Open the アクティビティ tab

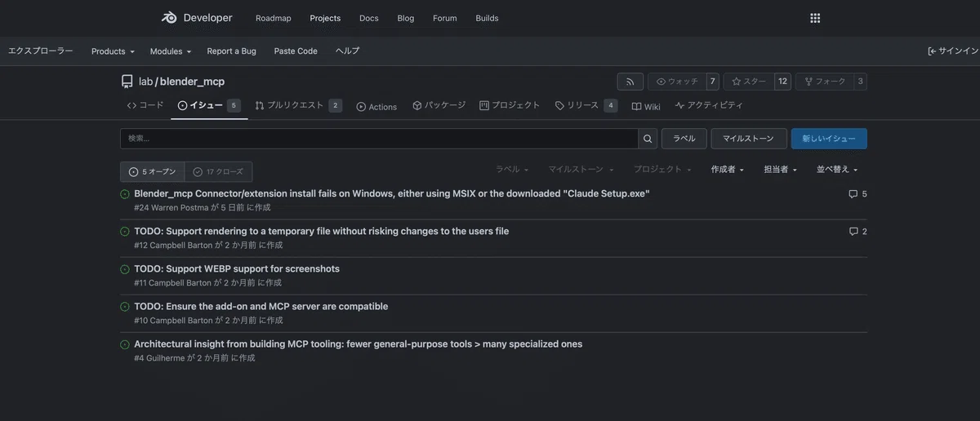[709, 105]
